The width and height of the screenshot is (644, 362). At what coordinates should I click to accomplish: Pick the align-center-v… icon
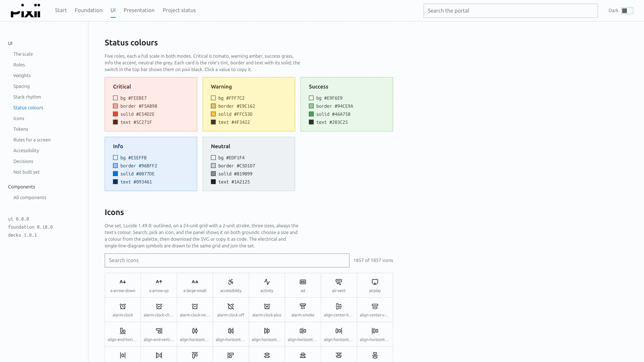click(x=375, y=310)
